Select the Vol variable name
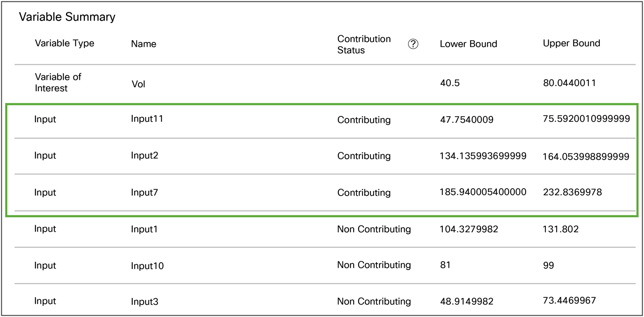The height and width of the screenshot is (317, 644). pyautogui.click(x=138, y=84)
